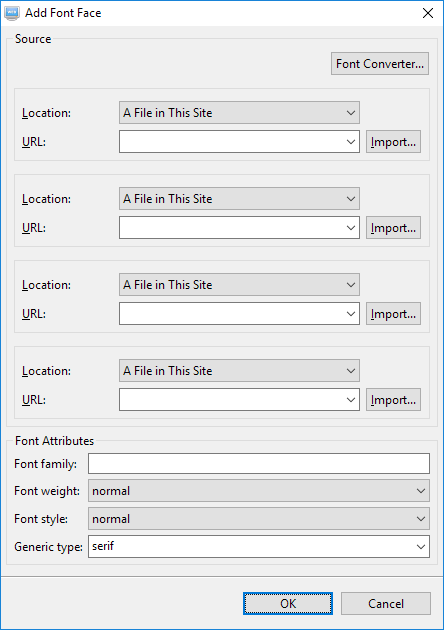Click the first Import button

[393, 141]
